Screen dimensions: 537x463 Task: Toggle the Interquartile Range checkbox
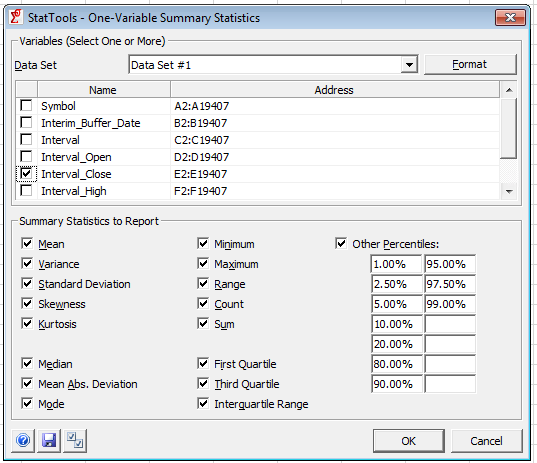click(203, 404)
